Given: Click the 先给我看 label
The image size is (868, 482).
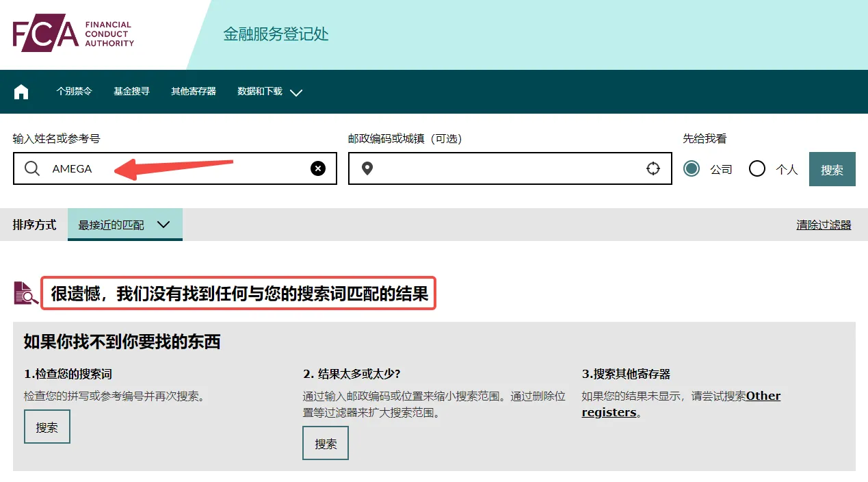Looking at the screenshot, I should [x=705, y=138].
